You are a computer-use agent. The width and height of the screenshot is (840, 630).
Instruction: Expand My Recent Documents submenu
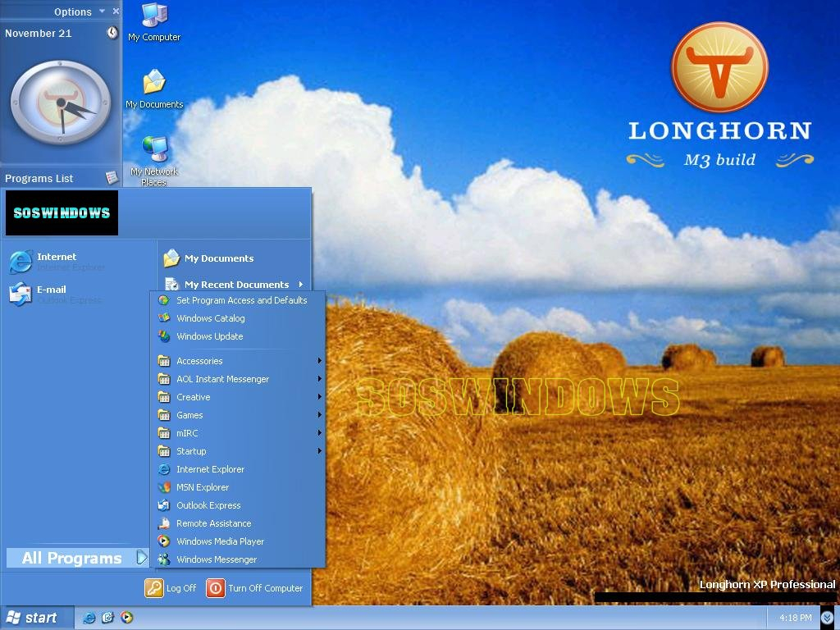pyautogui.click(x=234, y=284)
